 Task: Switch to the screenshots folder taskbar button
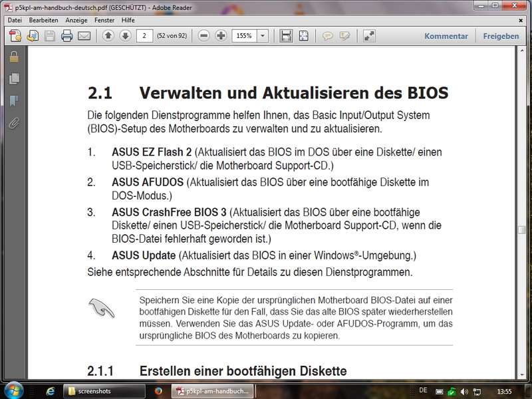coord(104,391)
